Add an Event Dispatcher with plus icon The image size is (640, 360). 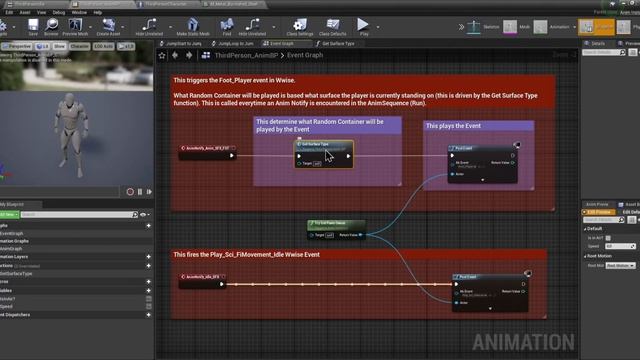click(x=149, y=315)
